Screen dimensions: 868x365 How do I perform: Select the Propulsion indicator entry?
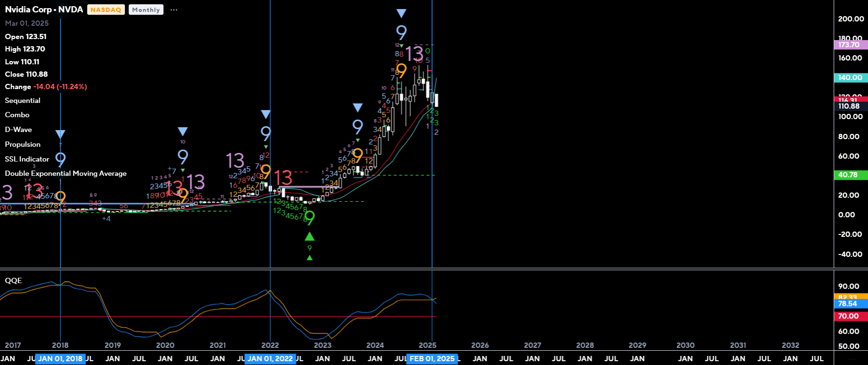(22, 144)
